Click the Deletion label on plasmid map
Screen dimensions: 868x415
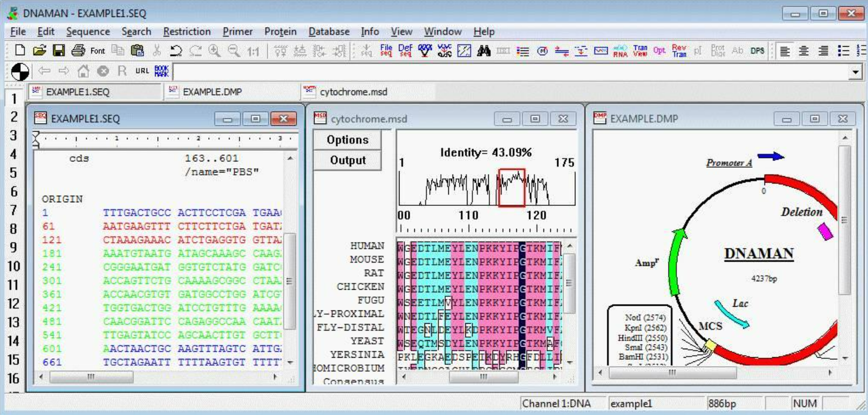(x=802, y=212)
